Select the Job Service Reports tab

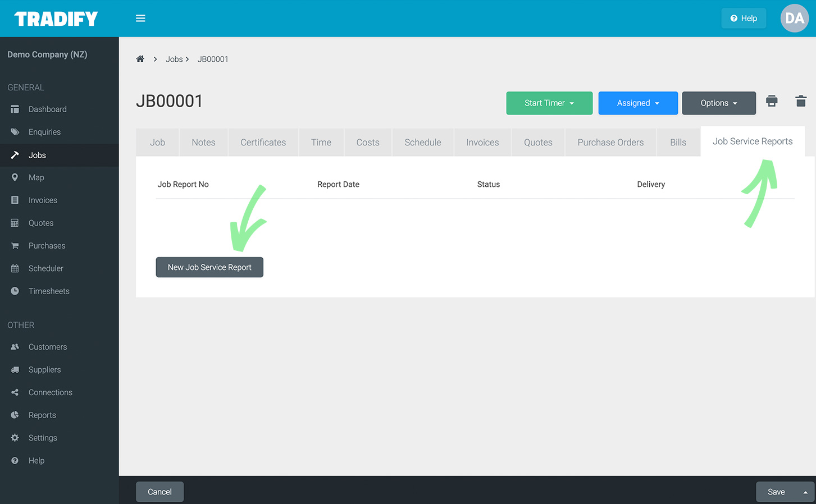pos(753,141)
